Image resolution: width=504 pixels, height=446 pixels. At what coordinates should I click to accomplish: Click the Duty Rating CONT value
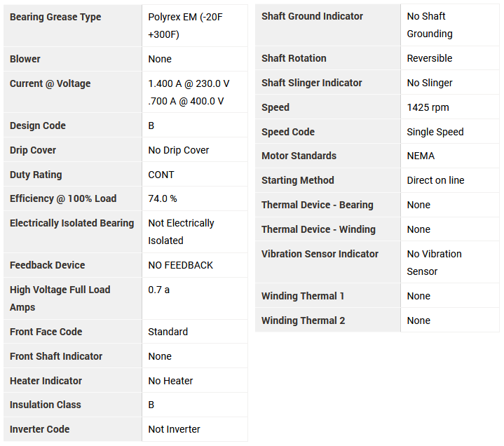point(161,175)
